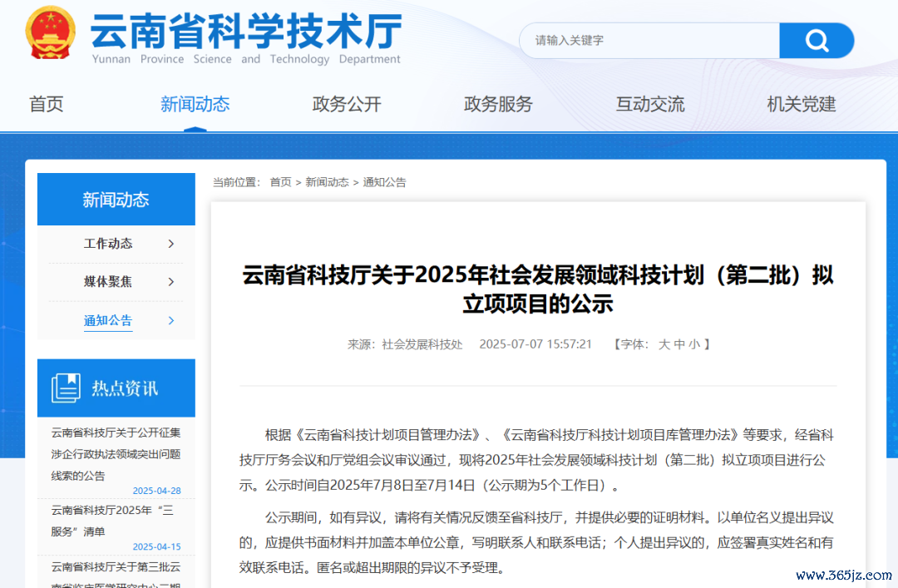Click the 当前位置 breadcrumb label
This screenshot has width=898, height=588.
236,182
